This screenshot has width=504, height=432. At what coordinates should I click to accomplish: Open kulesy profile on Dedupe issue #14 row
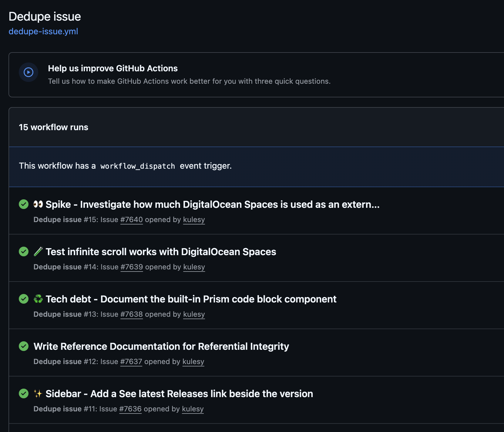[x=194, y=267]
